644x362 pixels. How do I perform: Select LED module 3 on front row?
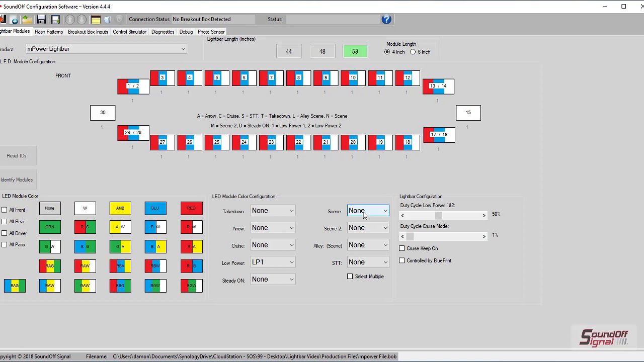click(162, 78)
